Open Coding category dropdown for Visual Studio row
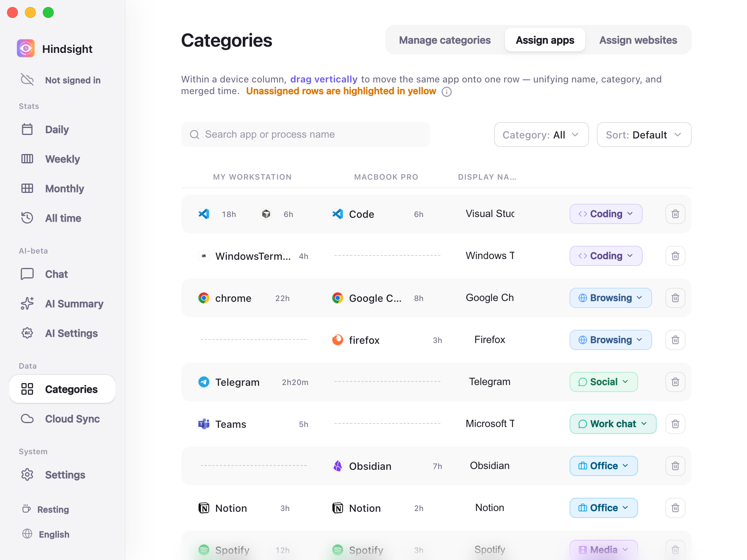The height and width of the screenshot is (560, 747). [606, 214]
